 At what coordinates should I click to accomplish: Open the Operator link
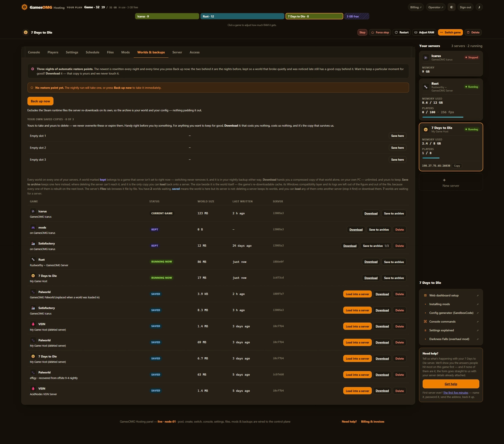[x=436, y=7]
